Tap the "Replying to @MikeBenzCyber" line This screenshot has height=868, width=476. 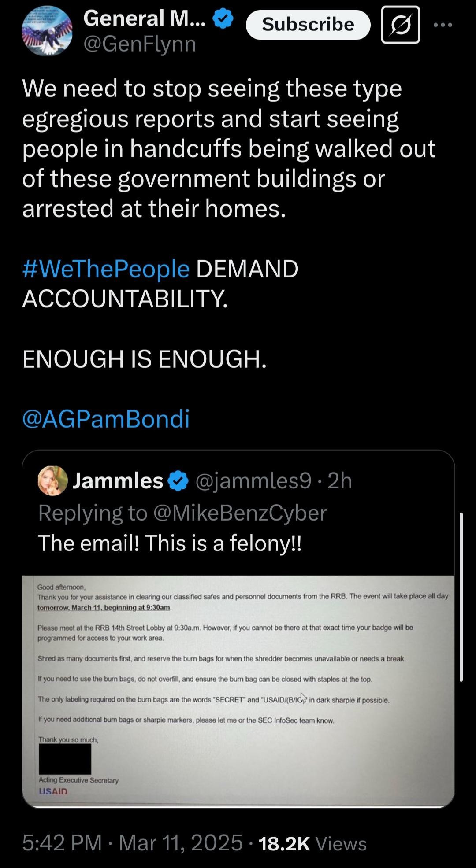click(182, 513)
